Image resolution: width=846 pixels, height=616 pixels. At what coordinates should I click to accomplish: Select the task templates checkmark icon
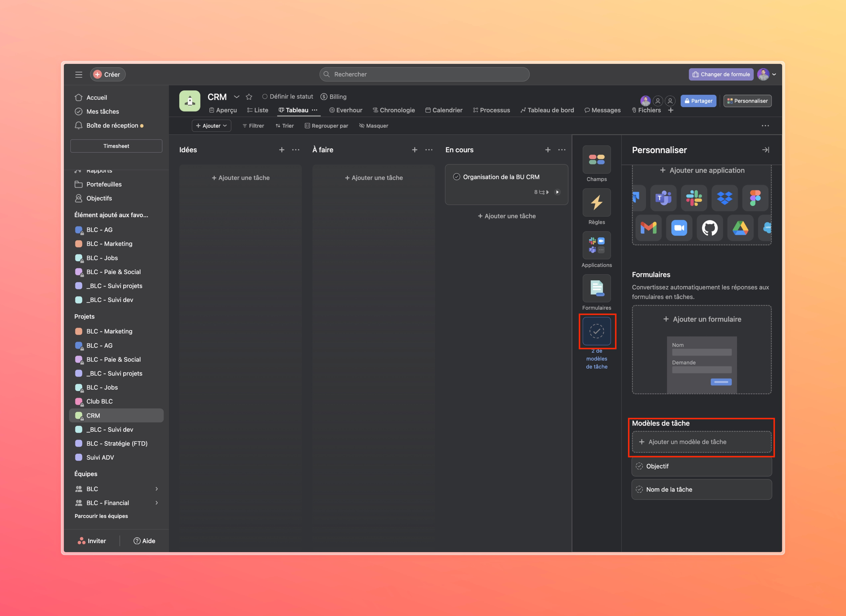coord(596,331)
